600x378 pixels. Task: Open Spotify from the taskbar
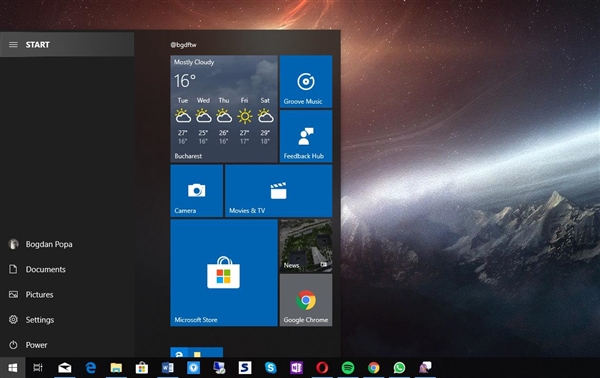[348, 368]
